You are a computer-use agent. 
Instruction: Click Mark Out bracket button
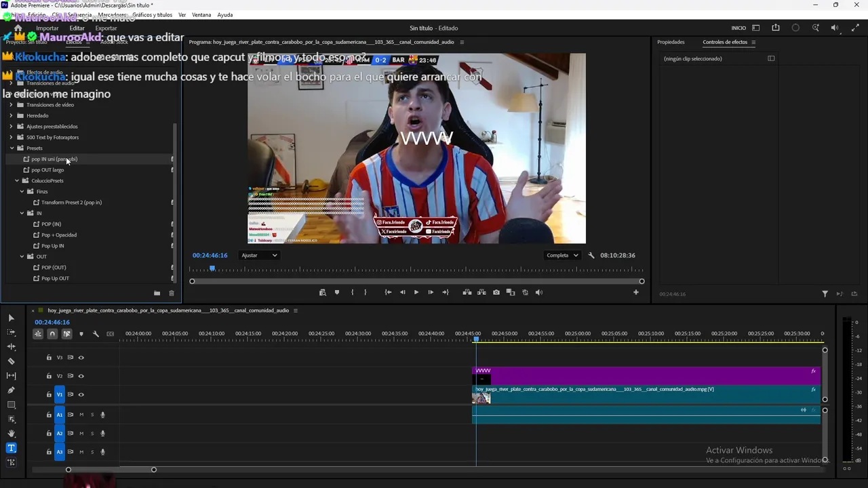[x=366, y=292]
